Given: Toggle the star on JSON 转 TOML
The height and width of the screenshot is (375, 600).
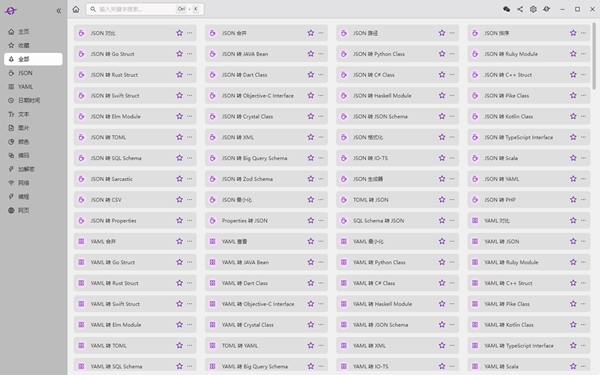Looking at the screenshot, I should 179,137.
